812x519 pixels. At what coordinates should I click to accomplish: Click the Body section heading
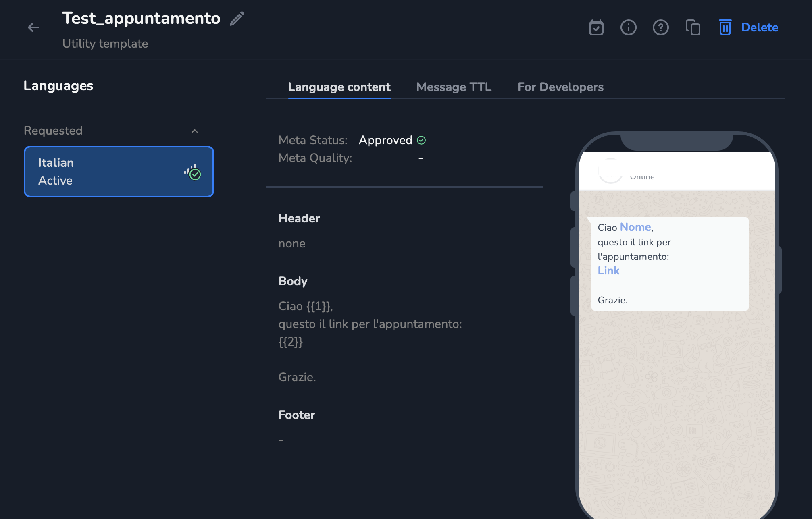[x=293, y=281]
